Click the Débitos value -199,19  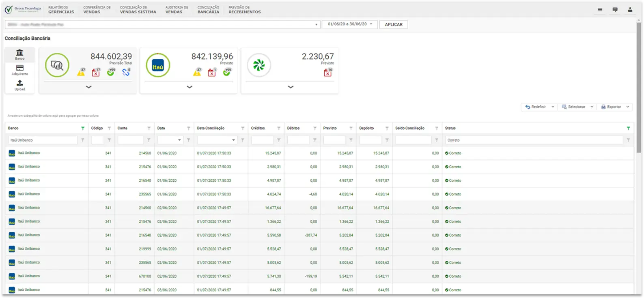click(x=311, y=277)
